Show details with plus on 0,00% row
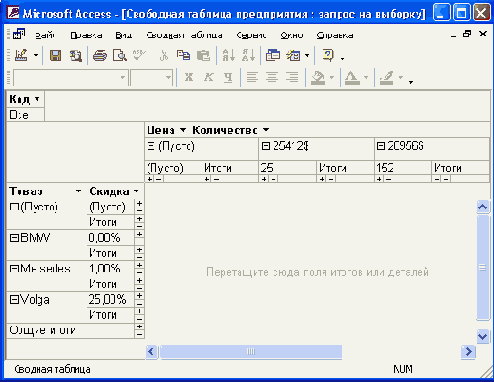 (x=139, y=234)
